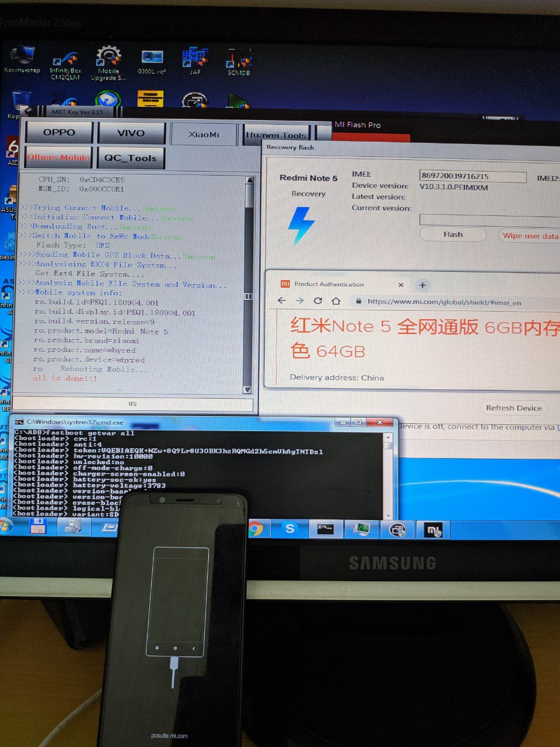Open the InfinityBox CM2QLM desktop shortcut
The height and width of the screenshot is (747, 560).
tap(65, 65)
